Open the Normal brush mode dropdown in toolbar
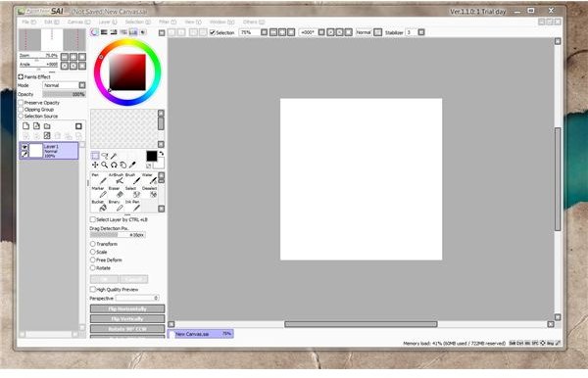Image resolution: width=588 pixels, height=378 pixels. tap(369, 32)
